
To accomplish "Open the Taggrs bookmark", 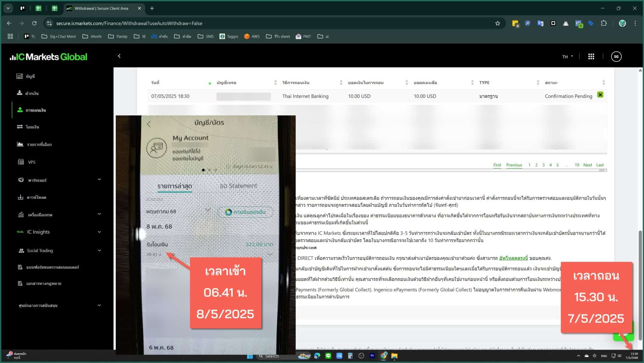I will (x=229, y=36).
